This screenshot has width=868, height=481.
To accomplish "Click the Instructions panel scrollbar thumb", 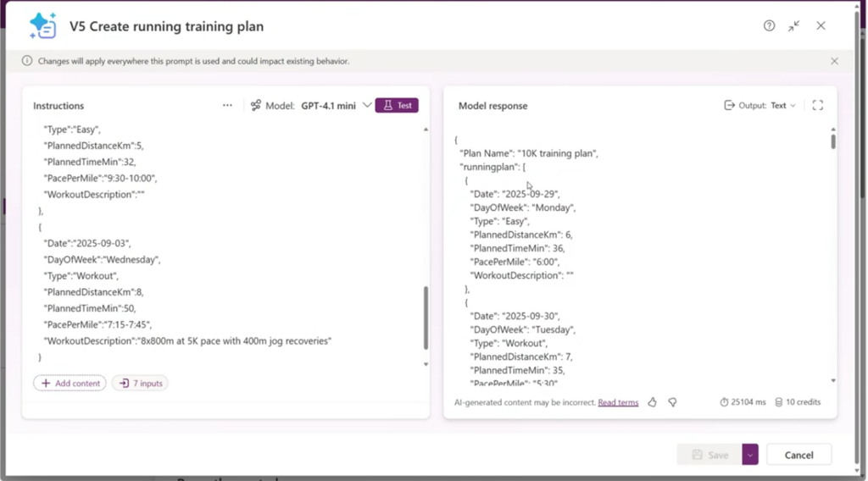I will 426,318.
